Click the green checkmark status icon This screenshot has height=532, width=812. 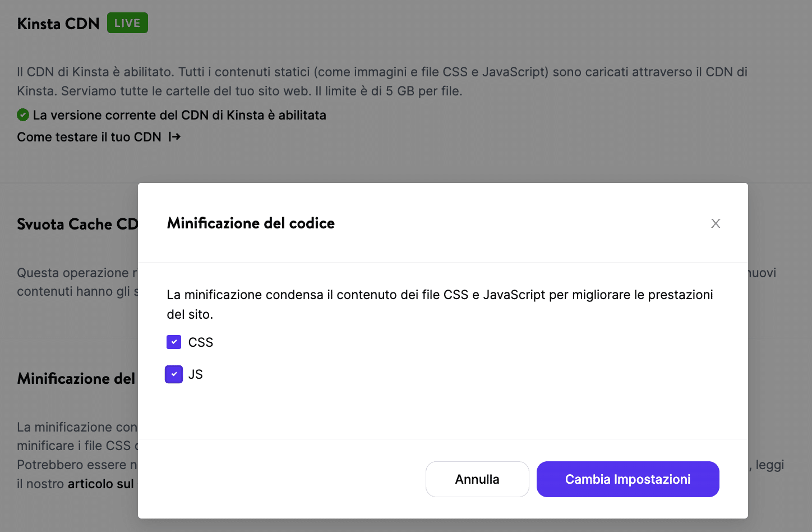pos(22,114)
